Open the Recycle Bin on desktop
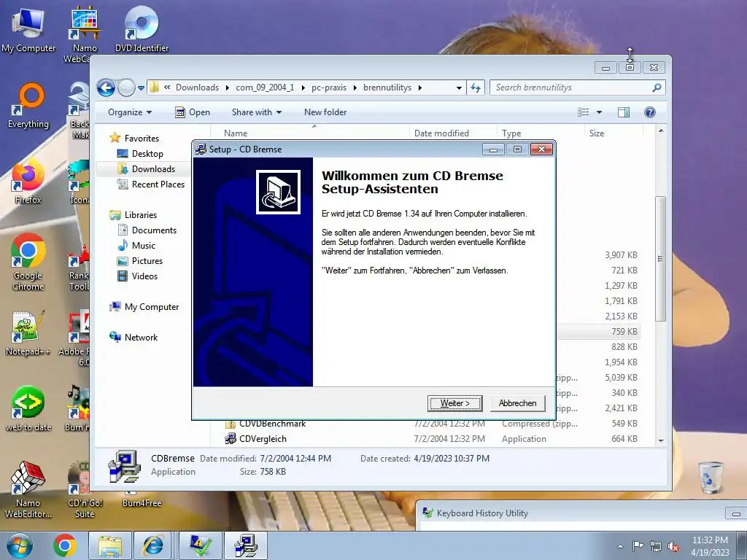 click(711, 478)
